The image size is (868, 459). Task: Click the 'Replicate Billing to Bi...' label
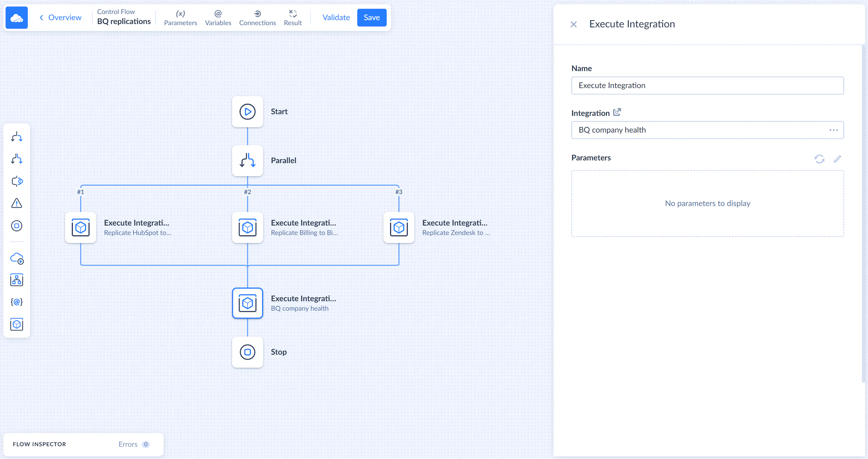point(304,232)
